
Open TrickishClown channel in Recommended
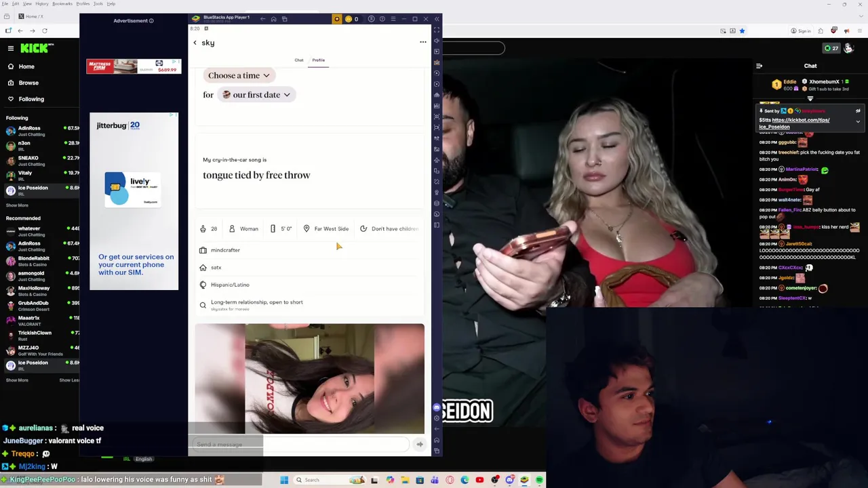pyautogui.click(x=41, y=335)
